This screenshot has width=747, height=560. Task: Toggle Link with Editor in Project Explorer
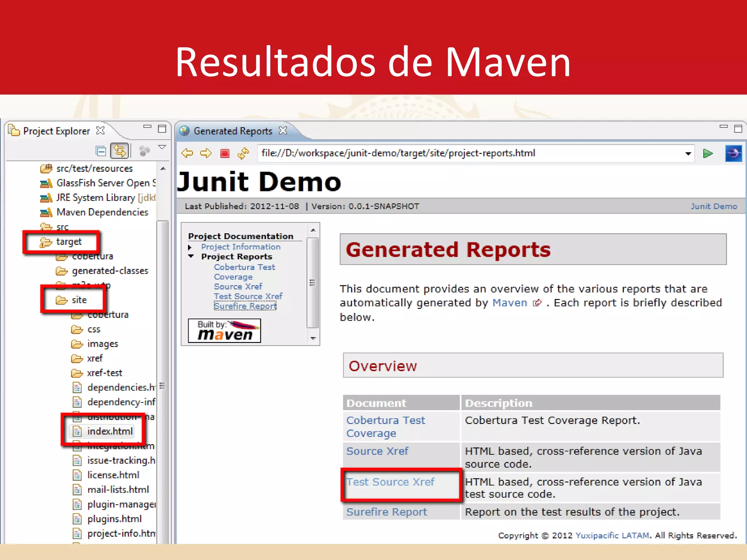(x=120, y=151)
